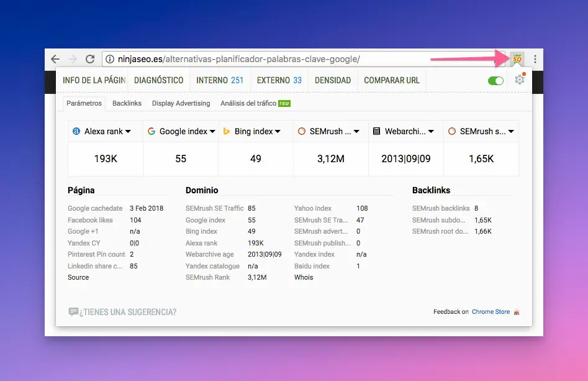Open the Backlinks sub-tab
This screenshot has height=381, width=588.
pyautogui.click(x=126, y=103)
